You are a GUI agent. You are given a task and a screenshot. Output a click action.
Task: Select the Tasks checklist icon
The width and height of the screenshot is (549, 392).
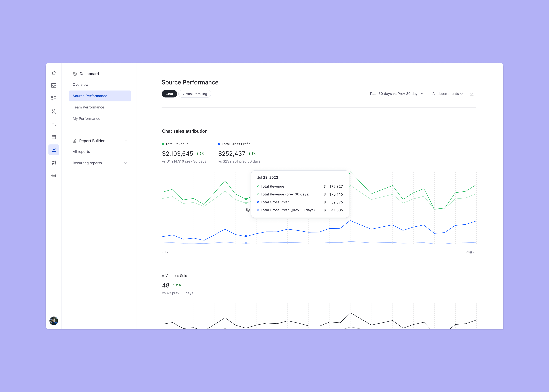54,98
